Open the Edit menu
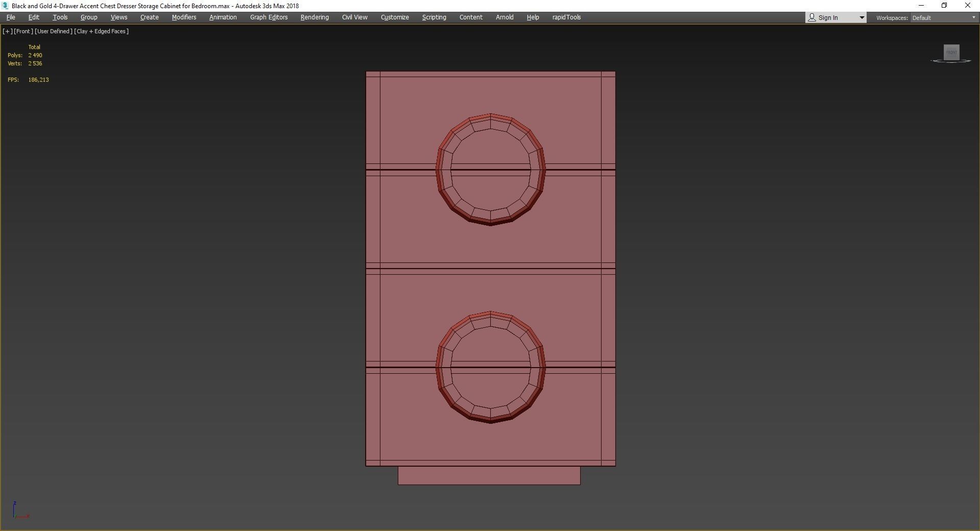 [34, 17]
